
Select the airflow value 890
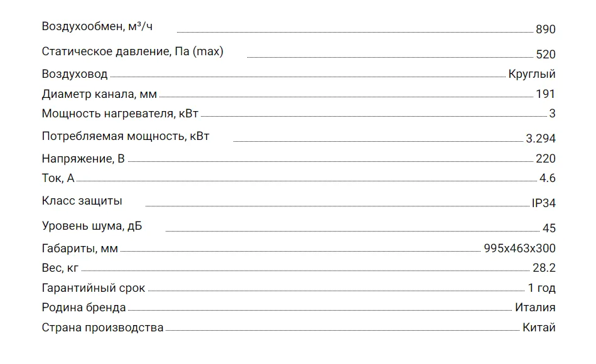(x=546, y=29)
